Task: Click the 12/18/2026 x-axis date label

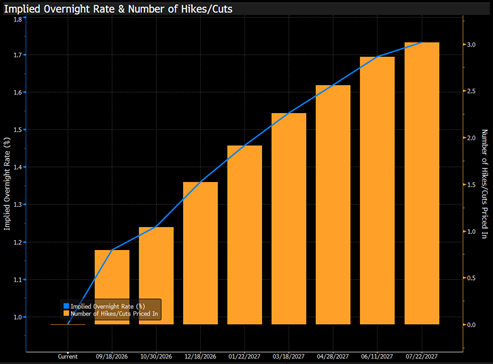Action: (200, 357)
